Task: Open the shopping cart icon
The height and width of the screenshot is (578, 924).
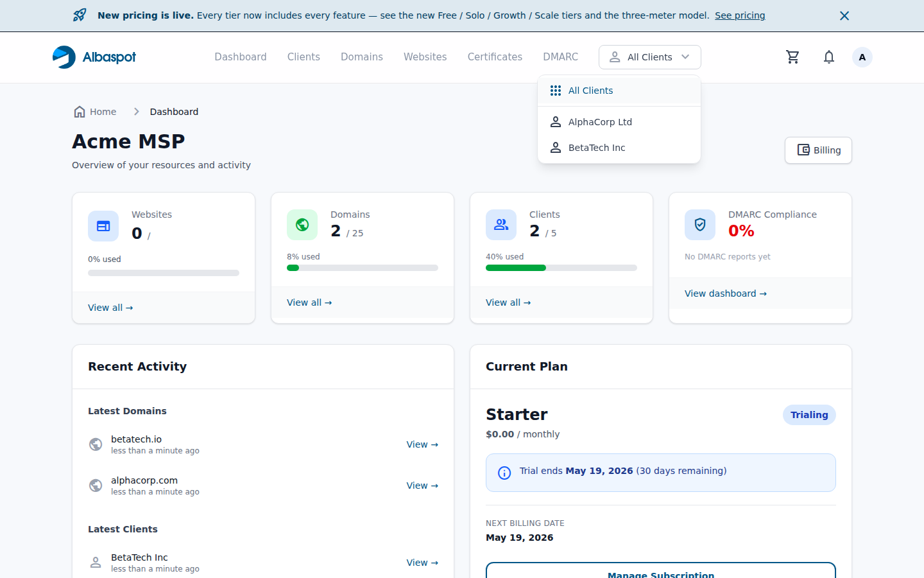Action: coord(793,57)
